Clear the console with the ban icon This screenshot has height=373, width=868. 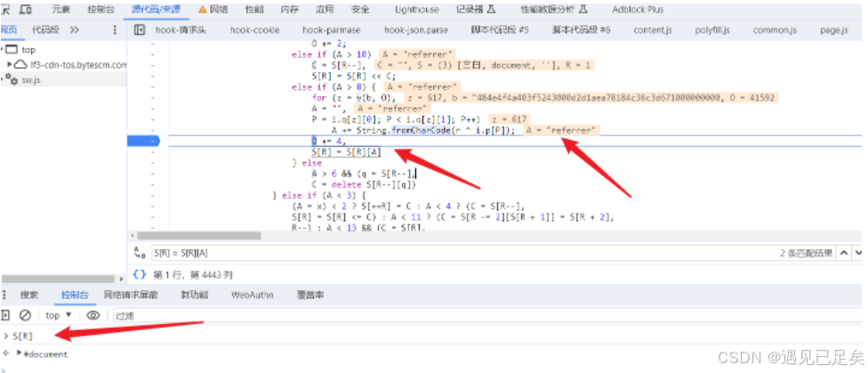[x=25, y=315]
